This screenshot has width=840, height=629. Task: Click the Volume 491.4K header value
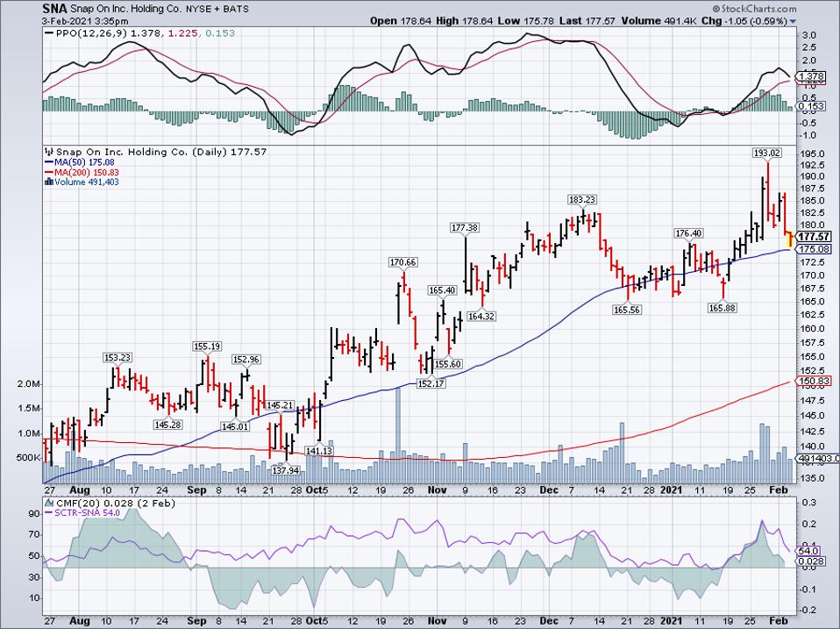tap(659, 21)
